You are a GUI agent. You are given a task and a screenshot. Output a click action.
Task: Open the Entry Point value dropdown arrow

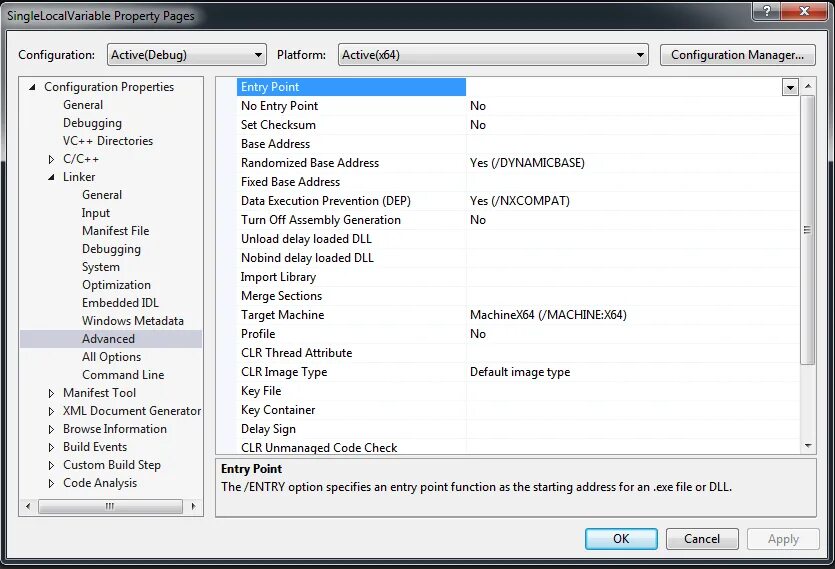click(790, 87)
